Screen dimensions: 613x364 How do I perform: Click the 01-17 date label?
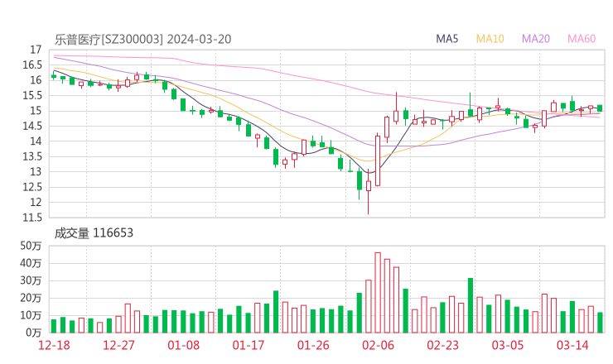[249, 345]
